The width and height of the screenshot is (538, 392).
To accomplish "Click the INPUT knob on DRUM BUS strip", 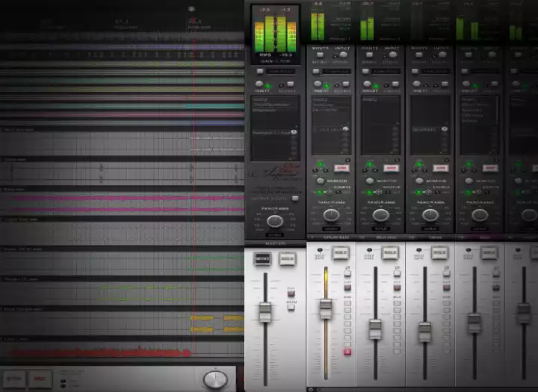I will (343, 55).
